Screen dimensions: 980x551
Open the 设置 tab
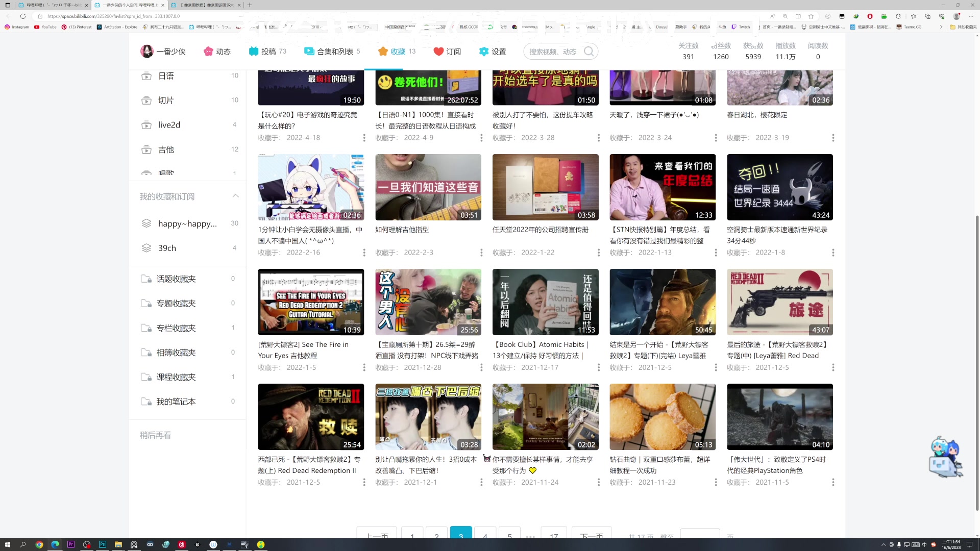click(x=493, y=52)
